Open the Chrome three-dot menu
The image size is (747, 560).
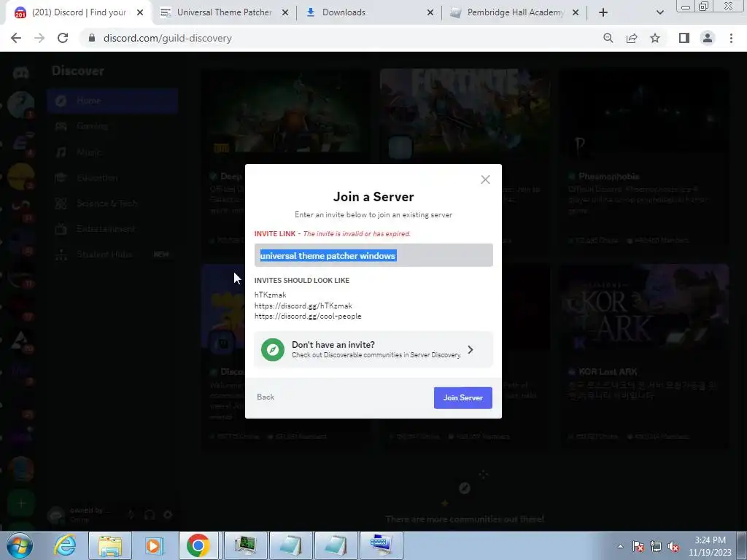tap(731, 38)
